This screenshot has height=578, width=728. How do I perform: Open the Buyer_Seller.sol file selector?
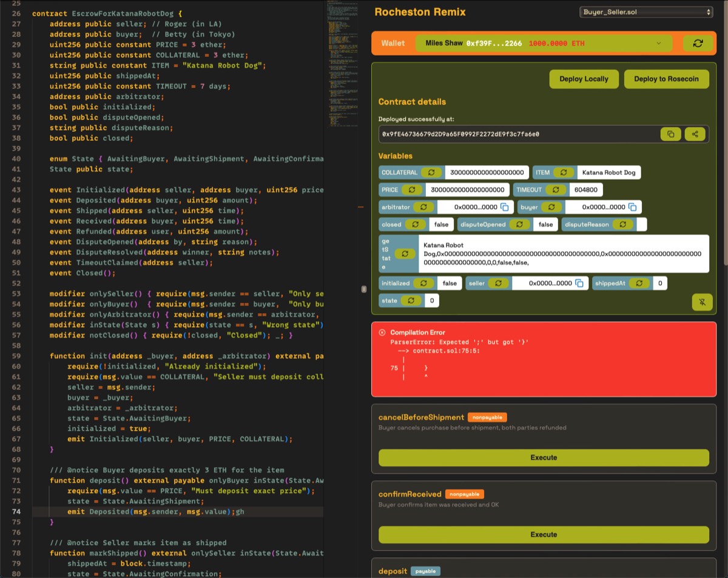[x=646, y=12]
